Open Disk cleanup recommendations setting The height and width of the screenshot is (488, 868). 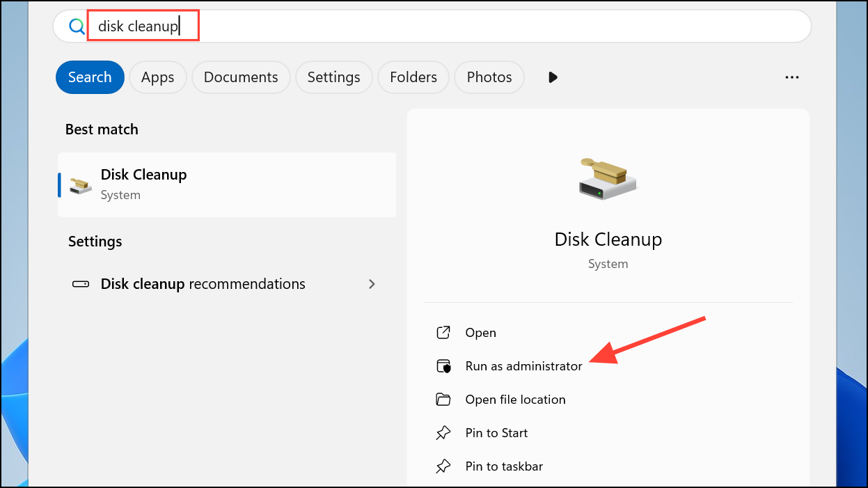coord(227,284)
